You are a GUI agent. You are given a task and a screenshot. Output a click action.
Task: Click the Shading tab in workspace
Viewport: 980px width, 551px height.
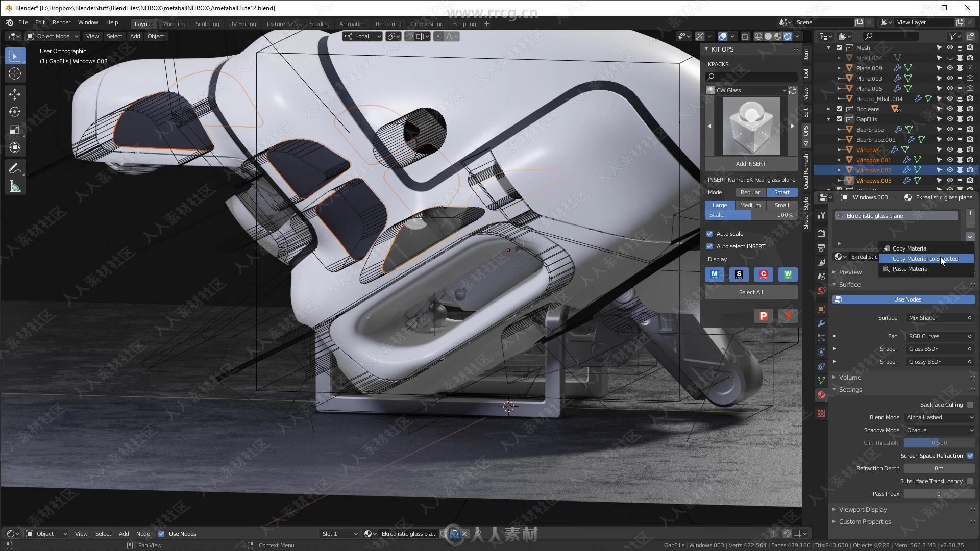pyautogui.click(x=319, y=23)
